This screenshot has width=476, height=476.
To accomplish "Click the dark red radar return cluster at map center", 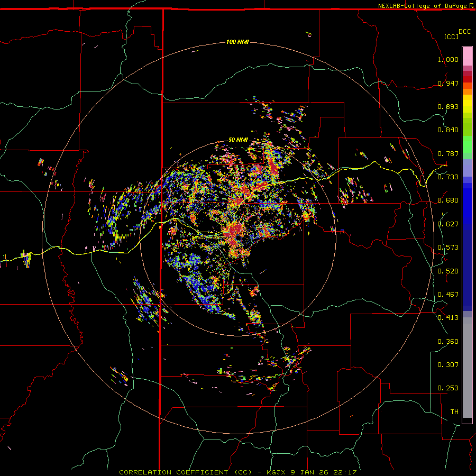I will point(234,230).
